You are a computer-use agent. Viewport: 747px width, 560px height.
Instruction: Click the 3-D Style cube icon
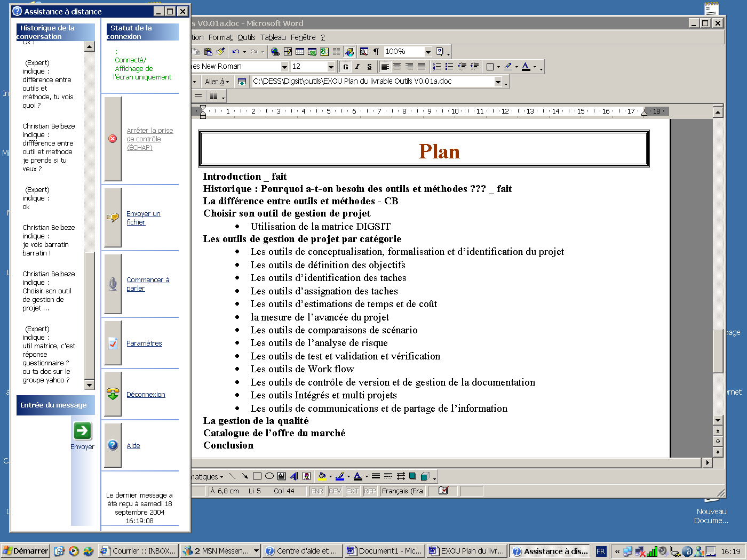(425, 476)
